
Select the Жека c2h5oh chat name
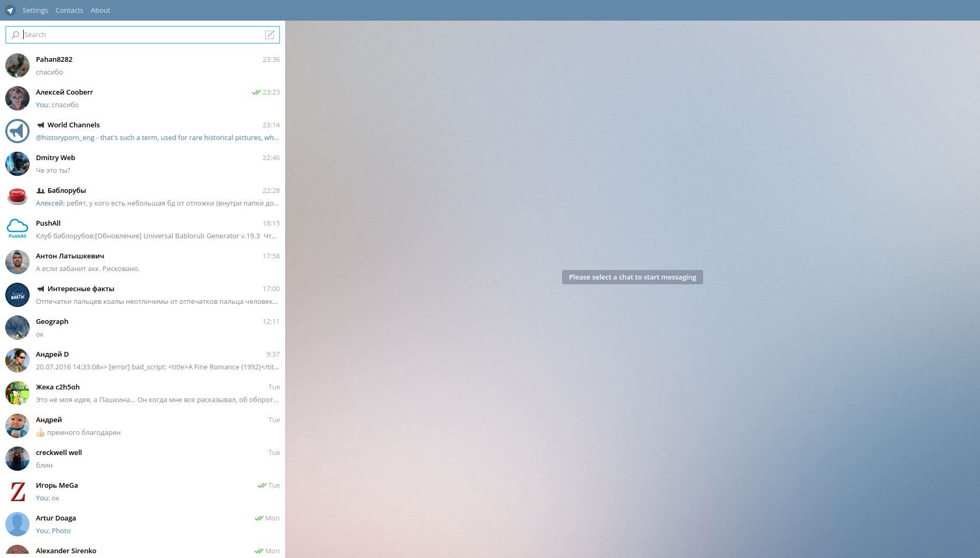(x=58, y=387)
